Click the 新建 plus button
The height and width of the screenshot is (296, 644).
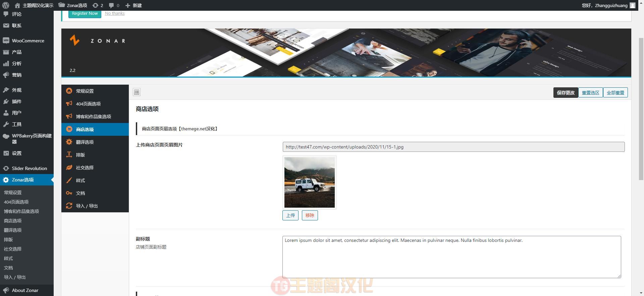coord(133,5)
